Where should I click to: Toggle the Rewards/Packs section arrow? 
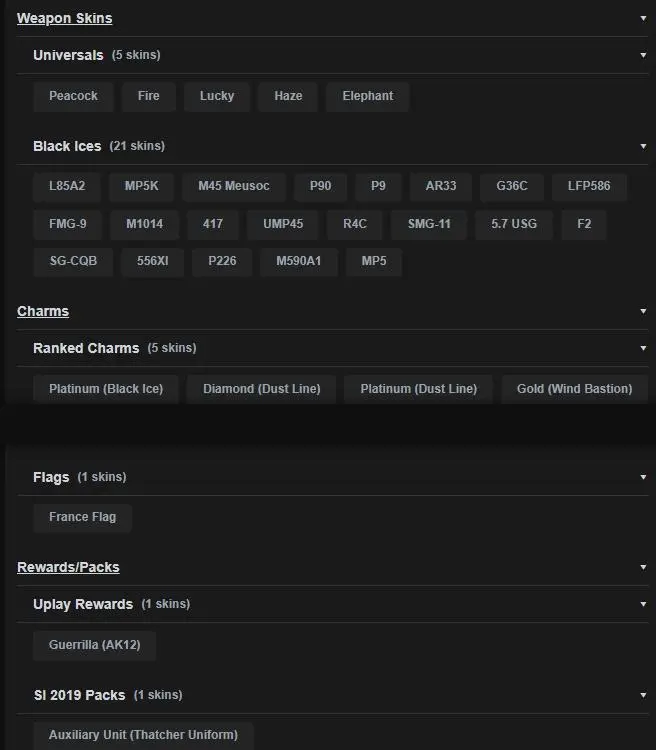pyautogui.click(x=643, y=567)
